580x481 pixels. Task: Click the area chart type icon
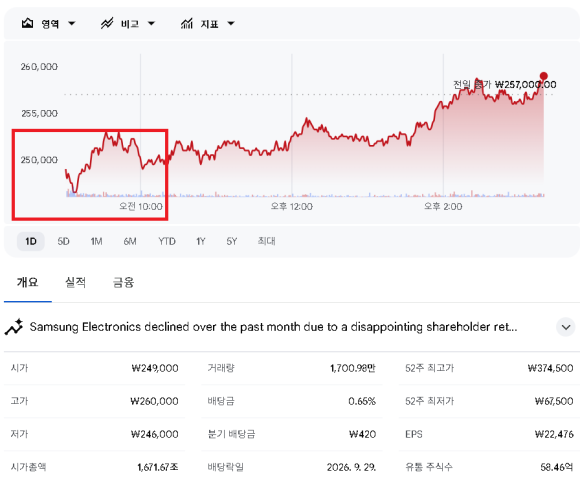pyautogui.click(x=27, y=23)
